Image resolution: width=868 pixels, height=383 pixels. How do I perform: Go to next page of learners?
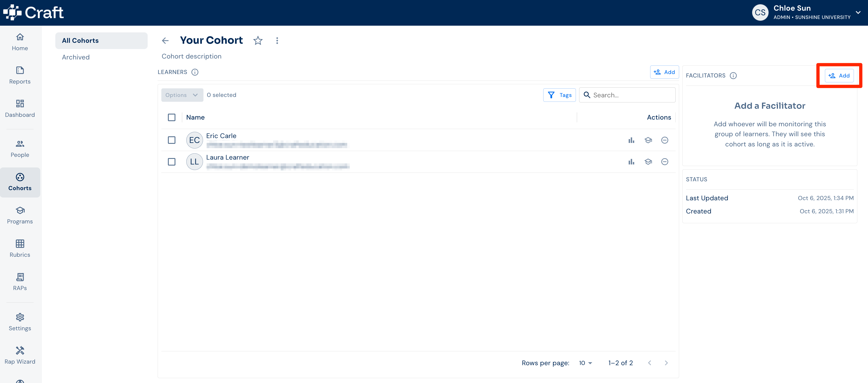coord(666,363)
